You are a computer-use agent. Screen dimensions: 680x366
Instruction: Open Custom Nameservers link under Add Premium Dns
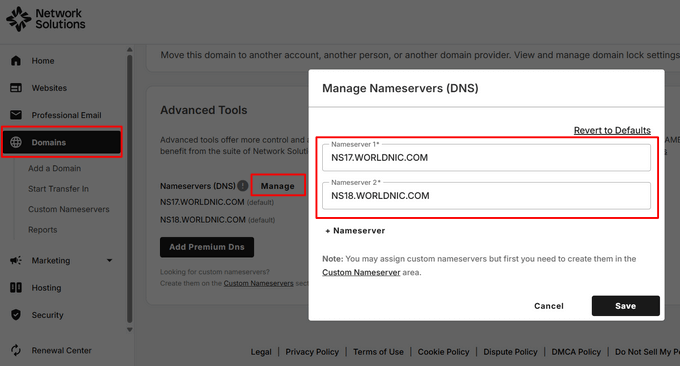click(258, 283)
